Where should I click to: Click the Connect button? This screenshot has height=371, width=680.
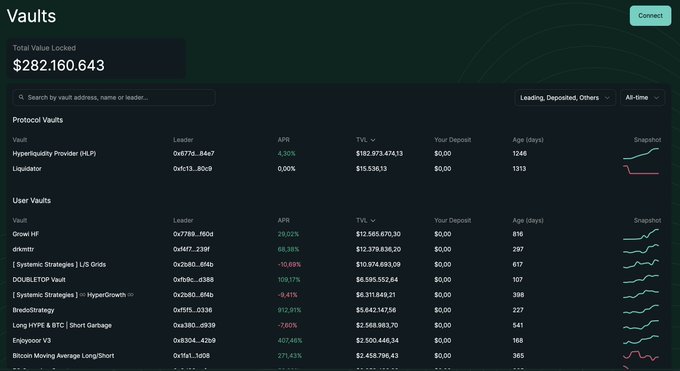pyautogui.click(x=650, y=16)
